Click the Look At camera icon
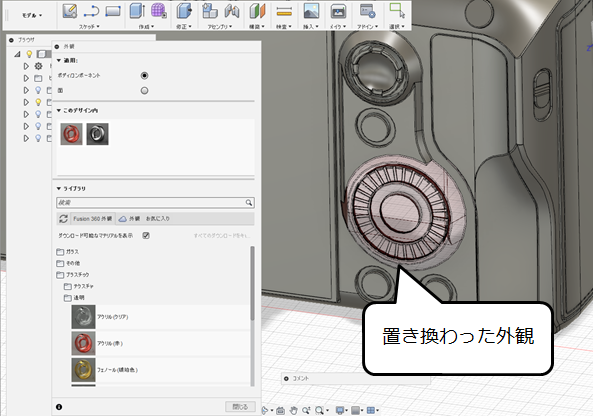593x416 pixels. 280,410
